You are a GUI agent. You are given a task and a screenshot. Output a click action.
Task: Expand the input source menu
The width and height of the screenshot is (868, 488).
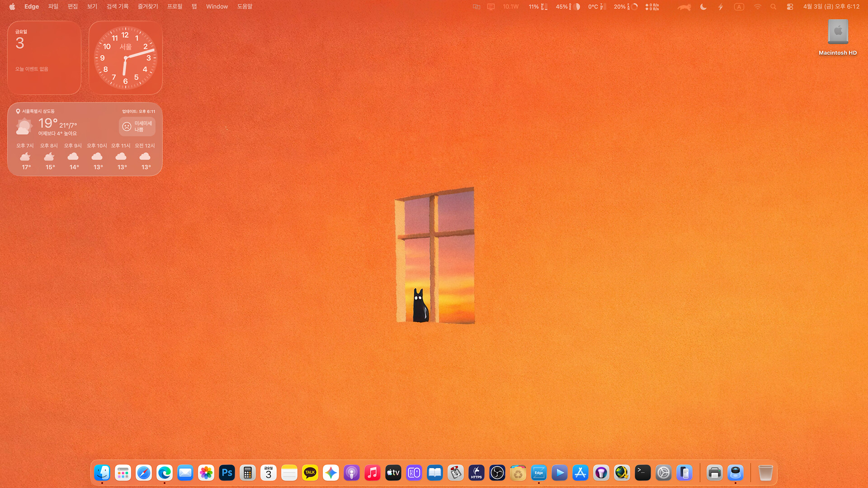[739, 7]
